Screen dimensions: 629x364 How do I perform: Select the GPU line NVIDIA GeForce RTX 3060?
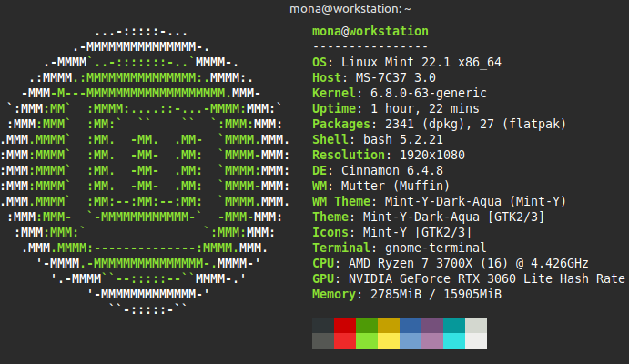(469, 278)
